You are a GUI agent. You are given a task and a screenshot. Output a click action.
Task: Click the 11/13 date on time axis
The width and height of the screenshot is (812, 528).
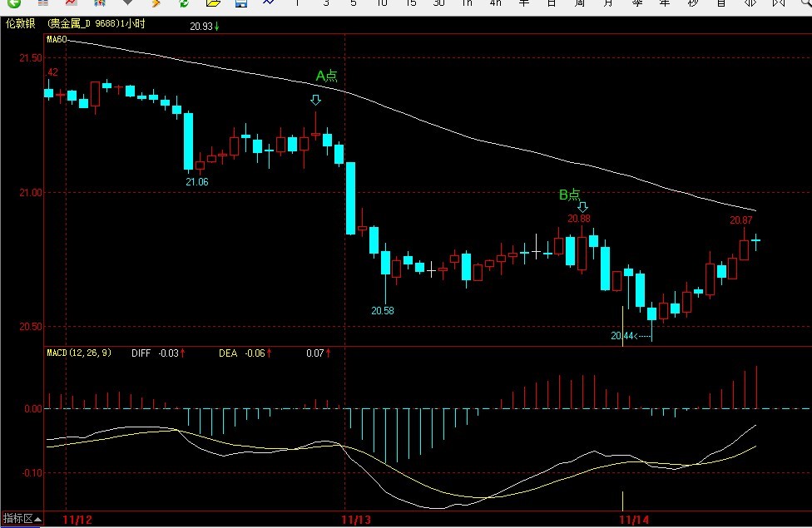pos(356,520)
